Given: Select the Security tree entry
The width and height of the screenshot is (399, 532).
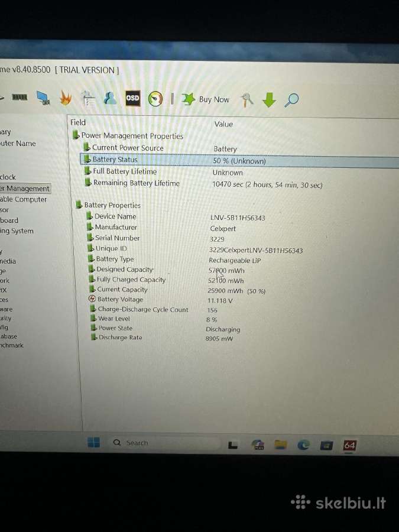Looking at the screenshot, I should (5, 318).
